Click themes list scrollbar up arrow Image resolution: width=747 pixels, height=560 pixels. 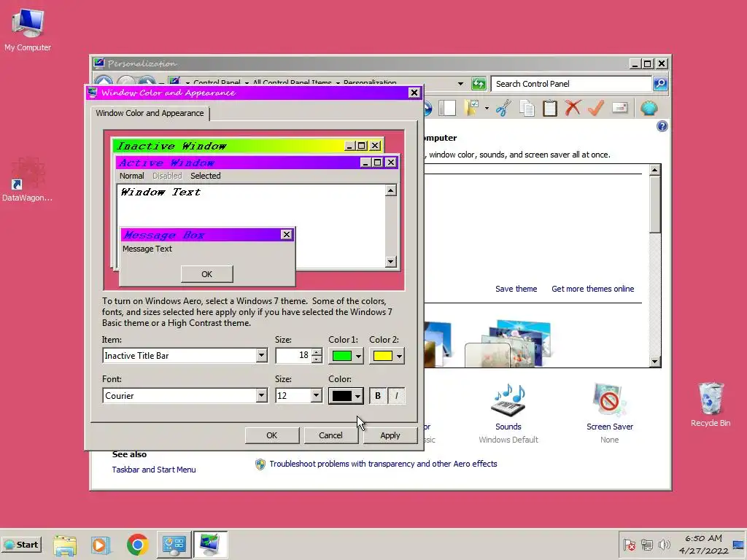[655, 170]
